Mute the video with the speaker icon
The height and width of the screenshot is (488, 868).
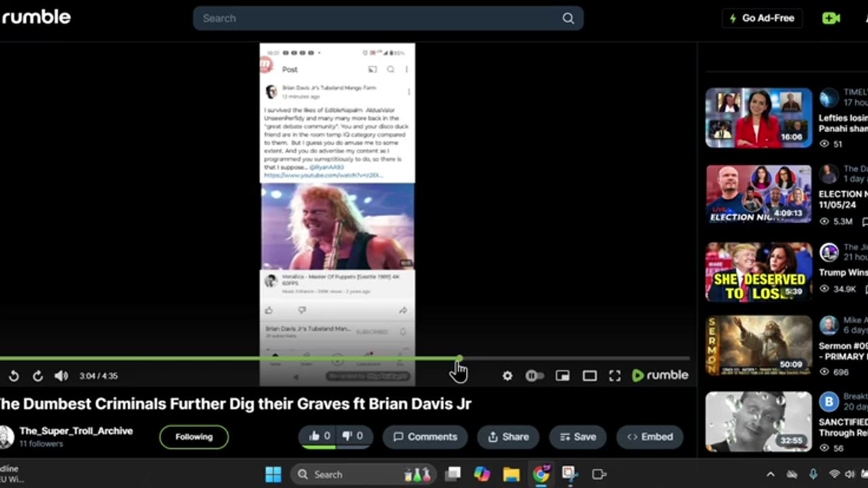[61, 375]
